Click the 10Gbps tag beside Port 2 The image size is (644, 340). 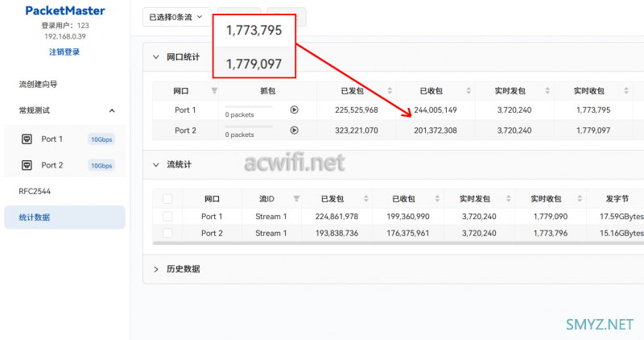[x=101, y=166]
